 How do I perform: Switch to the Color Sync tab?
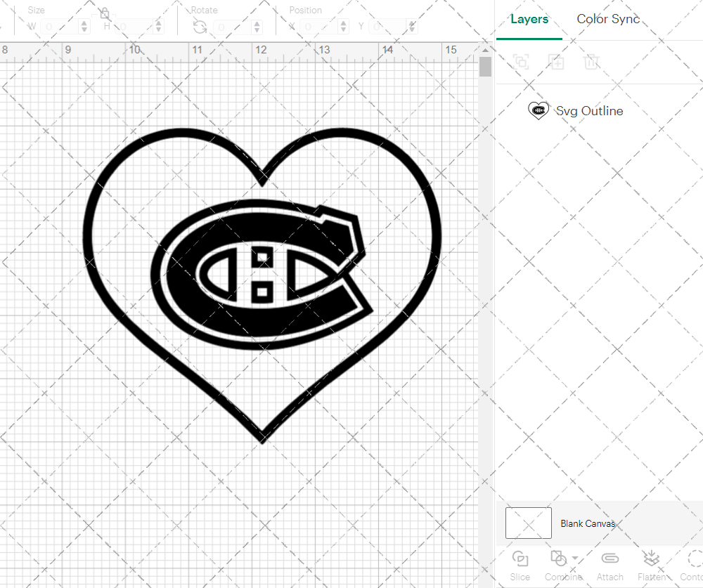[x=607, y=19]
